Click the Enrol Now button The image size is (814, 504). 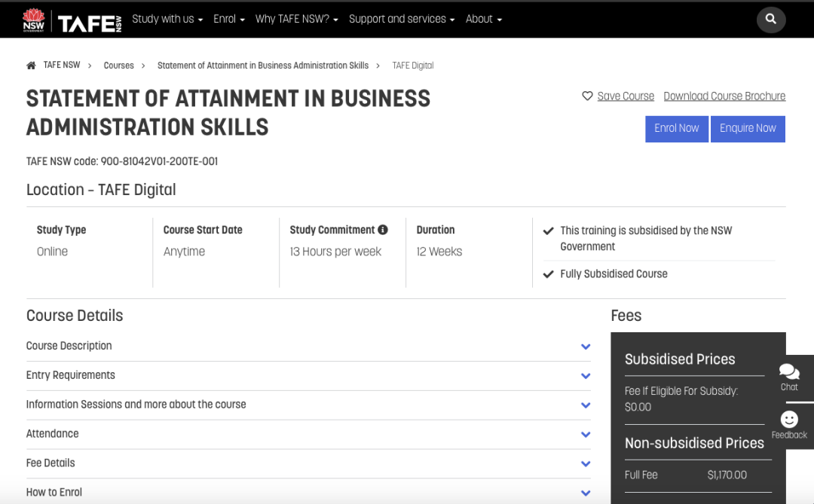point(676,129)
